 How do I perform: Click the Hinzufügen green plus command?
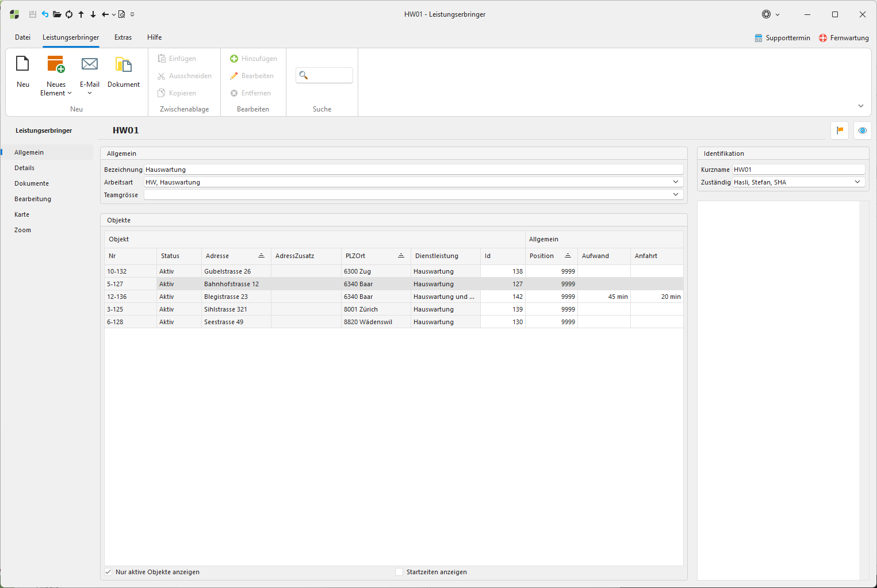point(254,59)
